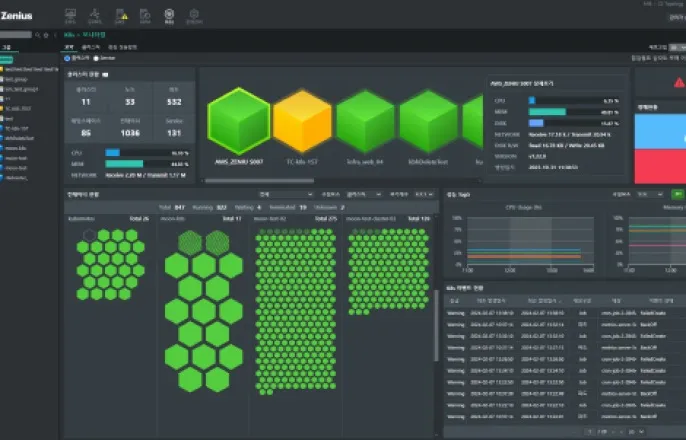This screenshot has width=686, height=440.
Task: Select the Service radio button
Action: click(96, 58)
